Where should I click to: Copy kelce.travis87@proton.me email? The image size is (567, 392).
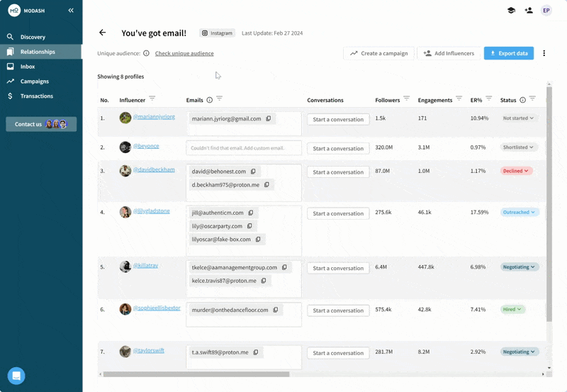click(x=264, y=281)
